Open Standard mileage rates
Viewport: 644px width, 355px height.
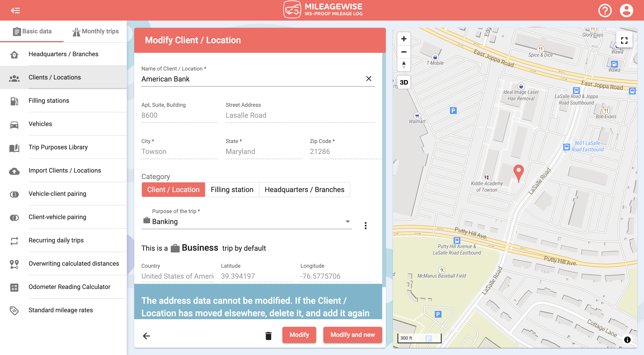tap(64, 310)
